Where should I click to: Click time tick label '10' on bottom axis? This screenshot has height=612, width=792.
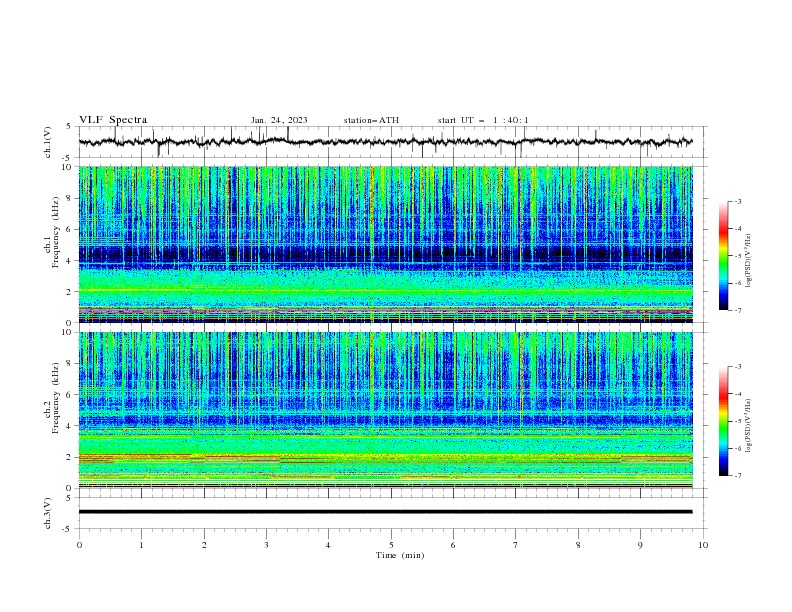tap(703, 545)
